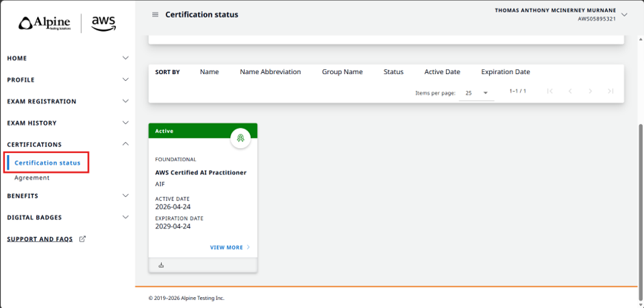
Task: Go to last page pagination icon
Action: tap(610, 91)
